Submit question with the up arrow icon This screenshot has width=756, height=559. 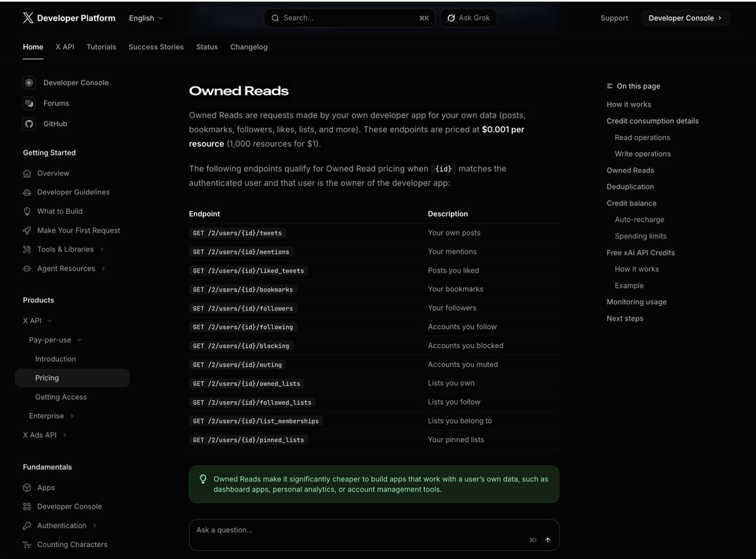pyautogui.click(x=548, y=539)
